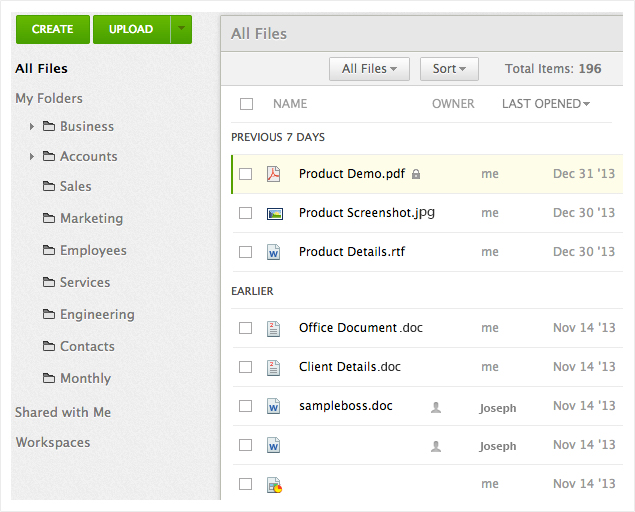Click the file icon for Office Document.doc
The height and width of the screenshot is (512, 635).
tap(273, 328)
